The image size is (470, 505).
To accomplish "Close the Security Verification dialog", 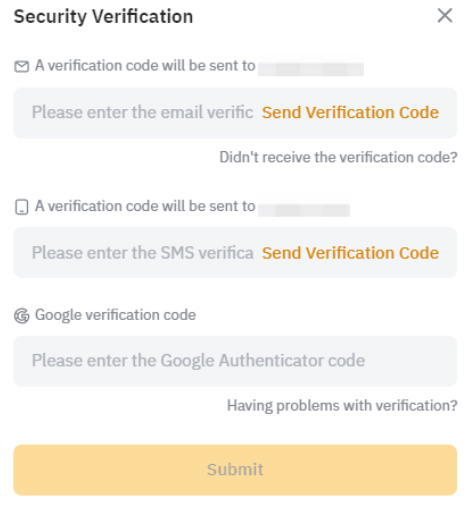I will 445,16.
